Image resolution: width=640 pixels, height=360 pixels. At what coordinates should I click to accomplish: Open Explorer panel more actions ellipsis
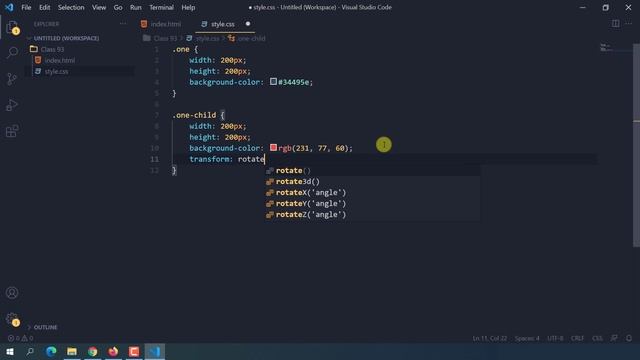pyautogui.click(x=123, y=24)
